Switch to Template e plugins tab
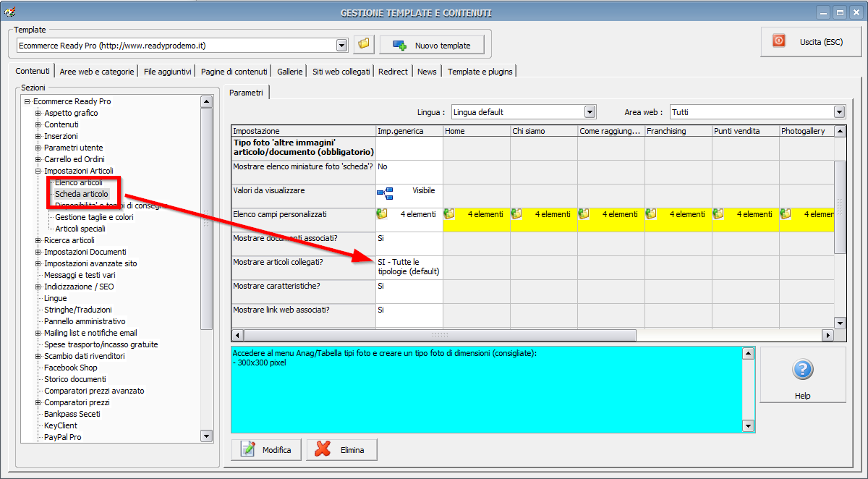 tap(480, 72)
